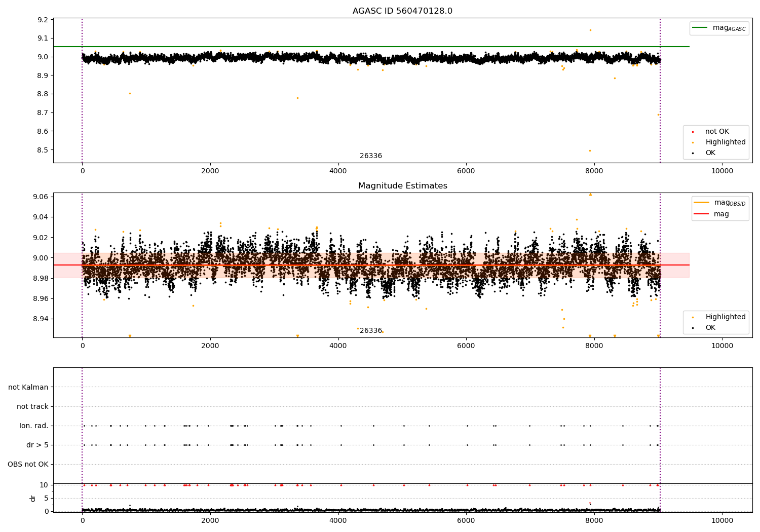Click the 'not track' row label

[x=32, y=406]
